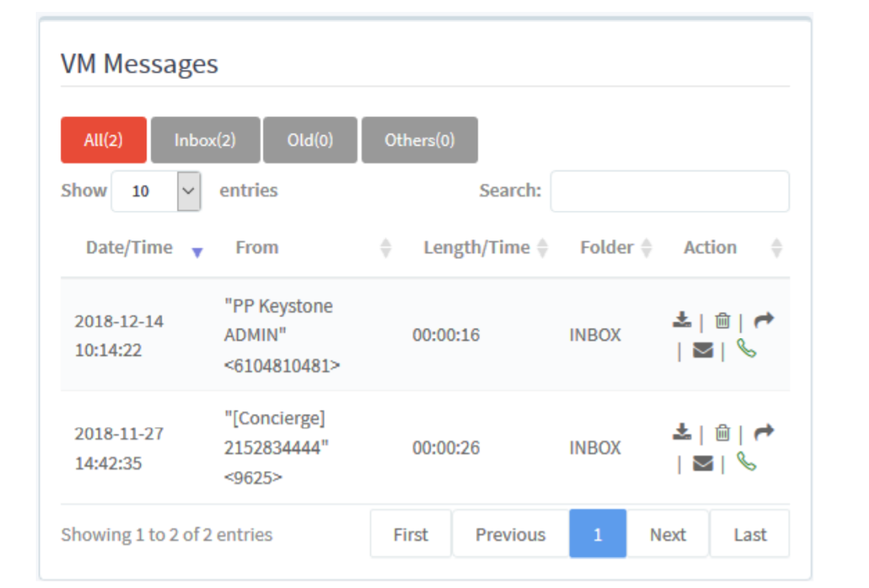The height and width of the screenshot is (588, 869).
Task: Forward the PP Keystone ADMIN voicemail
Action: point(764,320)
